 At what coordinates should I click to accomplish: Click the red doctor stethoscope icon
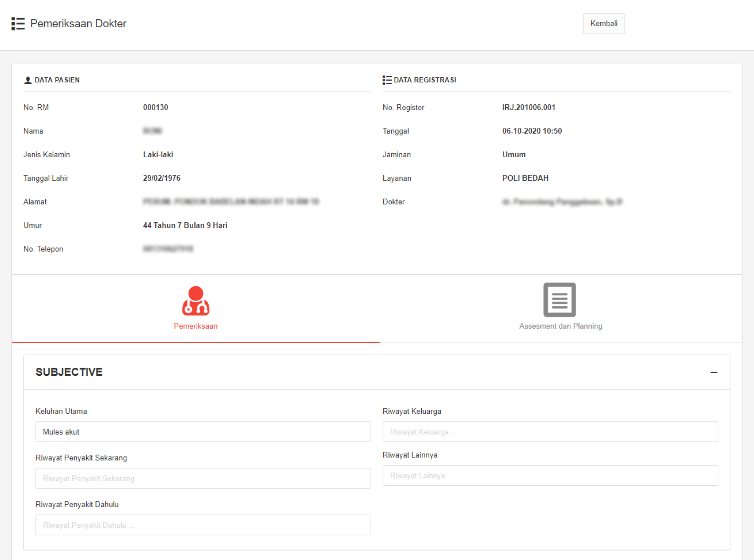[x=196, y=301]
